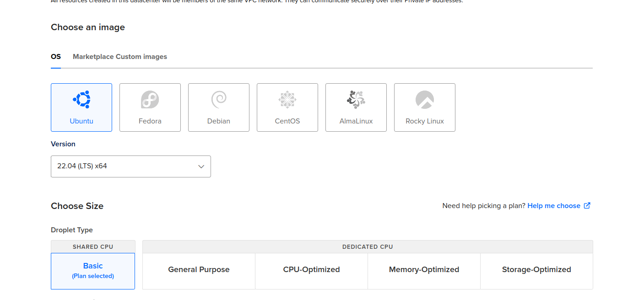Switch to the OS tab
Viewport: 644px width, 300px height.
click(56, 57)
